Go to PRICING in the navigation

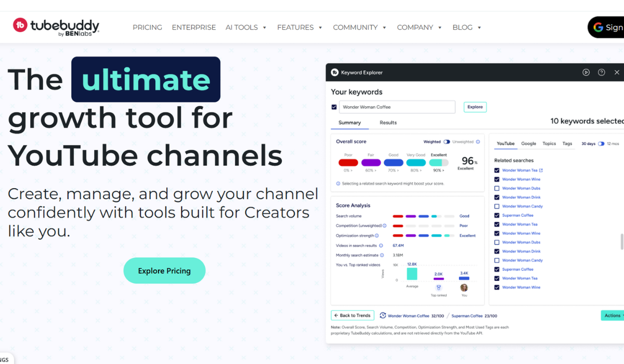pyautogui.click(x=147, y=27)
